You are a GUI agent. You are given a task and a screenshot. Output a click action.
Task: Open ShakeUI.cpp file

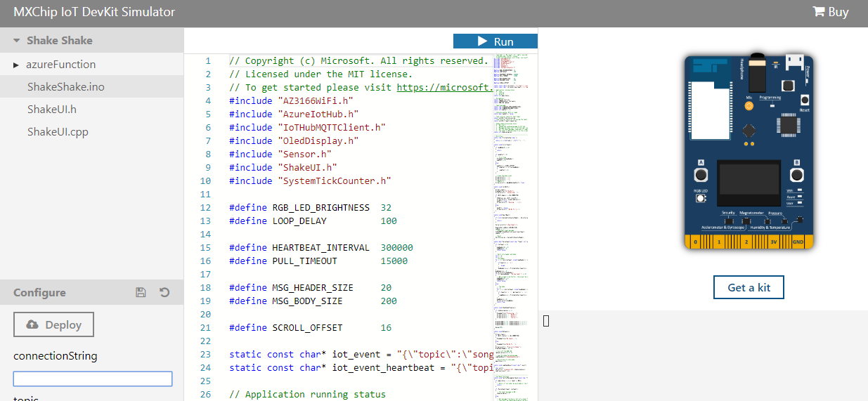point(91,132)
